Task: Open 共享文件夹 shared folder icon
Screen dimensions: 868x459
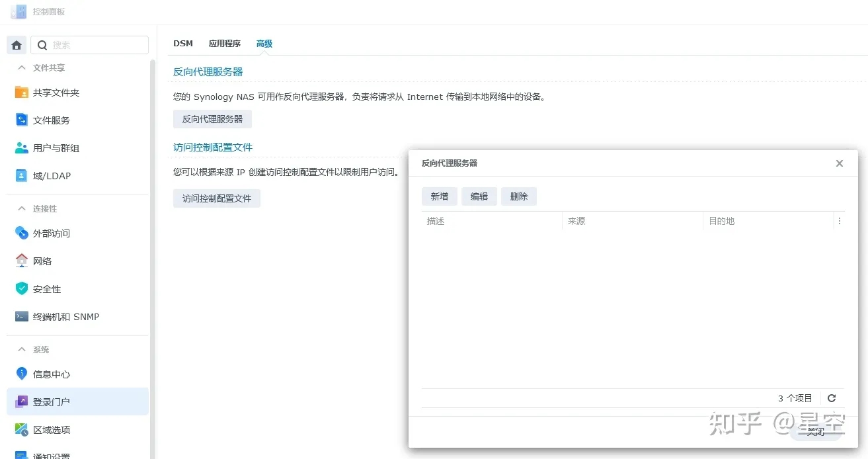Action: click(22, 93)
